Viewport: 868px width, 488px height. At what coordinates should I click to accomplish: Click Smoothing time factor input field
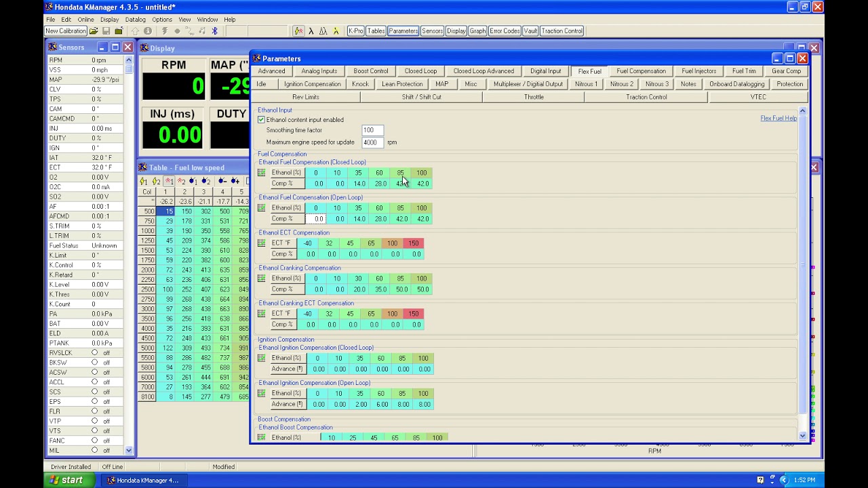(x=372, y=130)
